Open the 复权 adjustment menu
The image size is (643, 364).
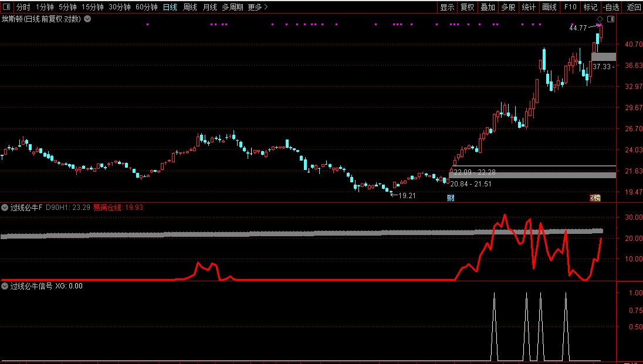[x=467, y=7]
